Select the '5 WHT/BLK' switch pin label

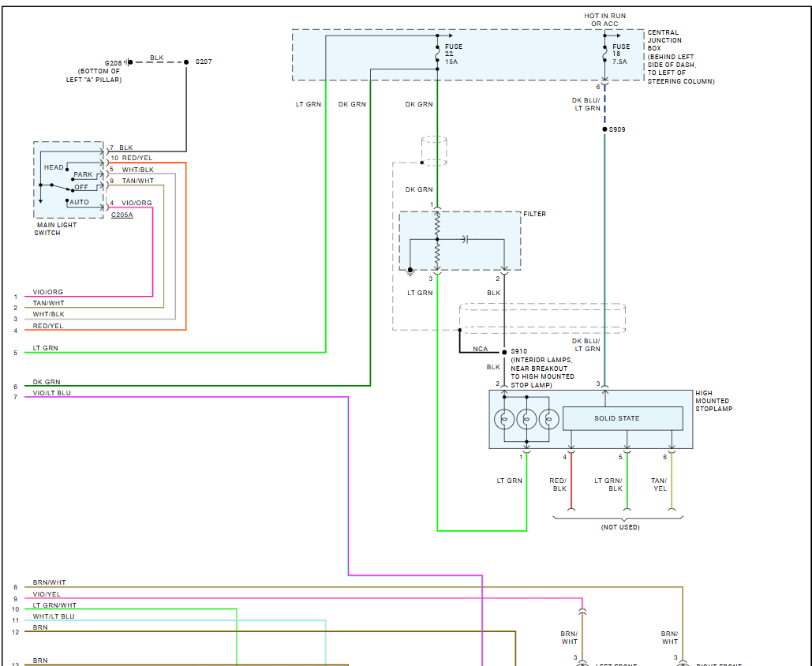[132, 170]
